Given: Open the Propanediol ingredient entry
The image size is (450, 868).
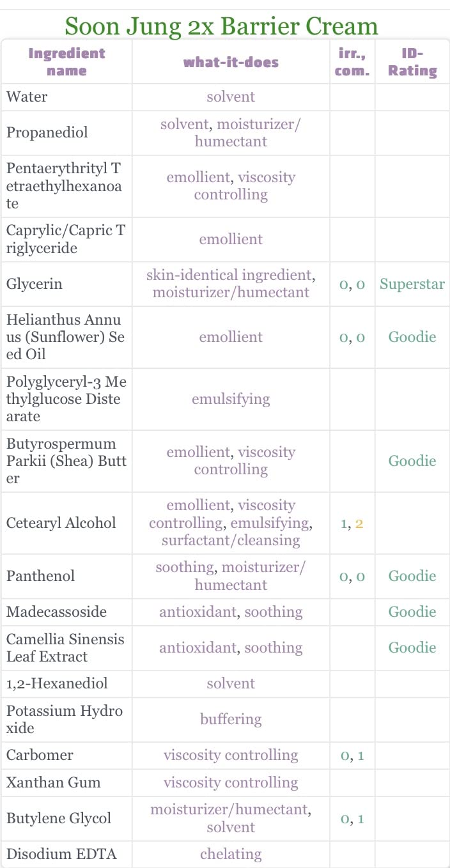Looking at the screenshot, I should coord(47,132).
